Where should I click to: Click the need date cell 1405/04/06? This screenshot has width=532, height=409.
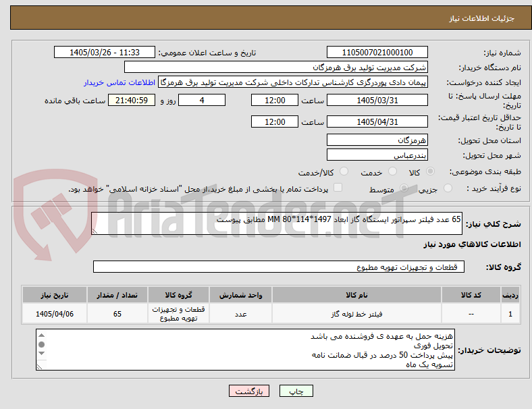55,314
